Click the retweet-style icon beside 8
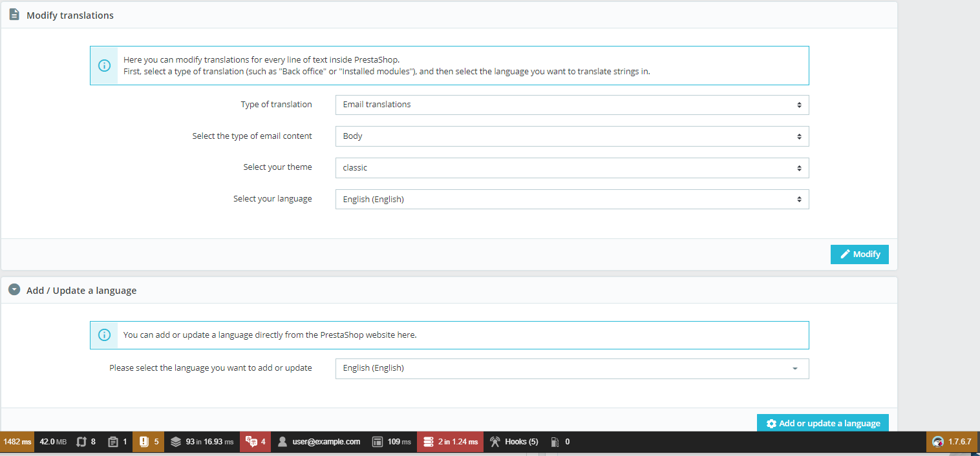980x456 pixels. 81,442
